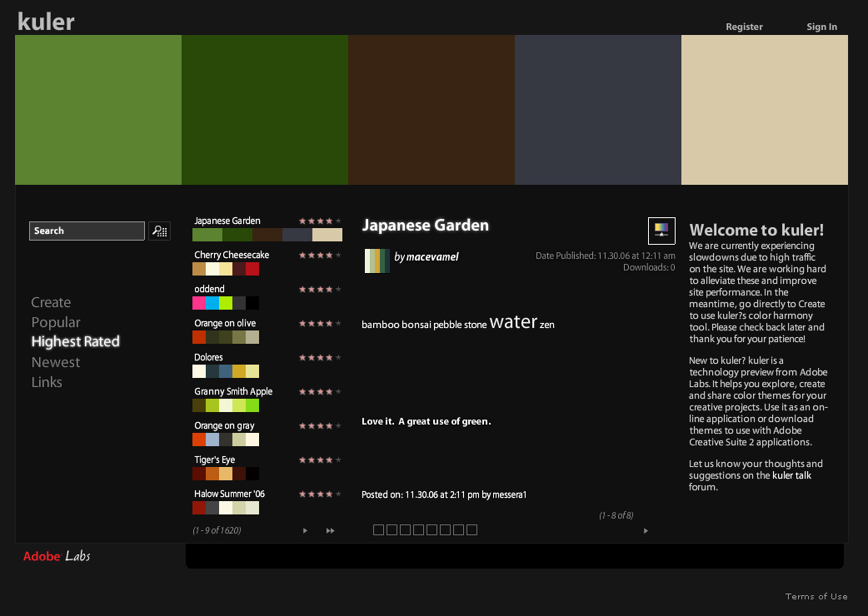
Task: Select the Granny Smith Apple theme
Action: coord(233,391)
